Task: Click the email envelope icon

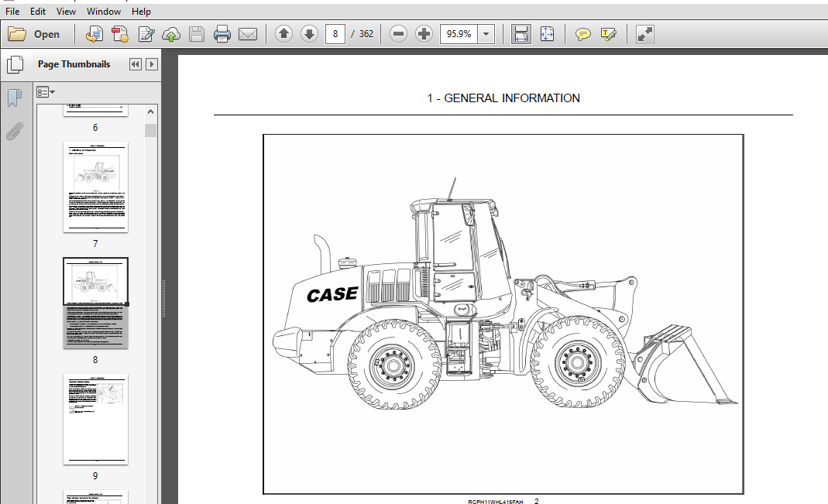Action: (248, 34)
